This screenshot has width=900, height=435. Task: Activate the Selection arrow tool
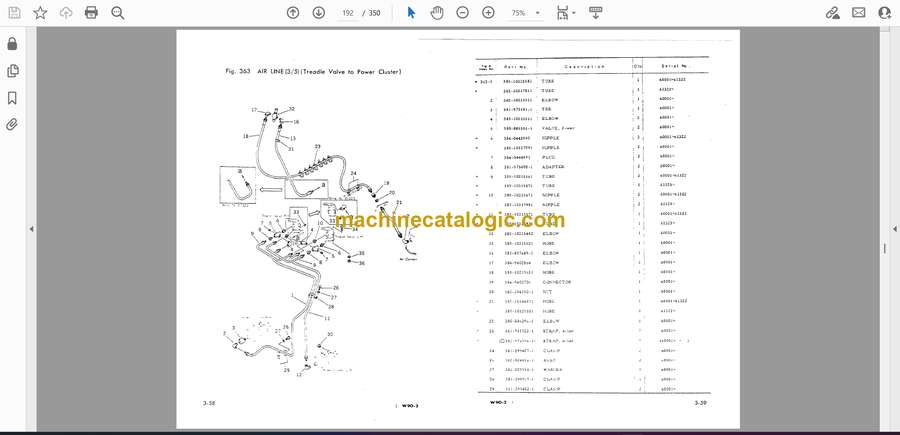pyautogui.click(x=411, y=13)
